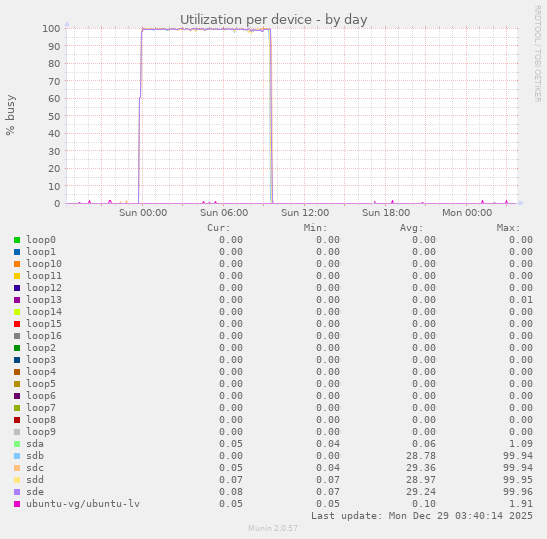Click the sde purple legend swatch
Image resolution: width=547 pixels, height=539 pixels.
click(17, 492)
